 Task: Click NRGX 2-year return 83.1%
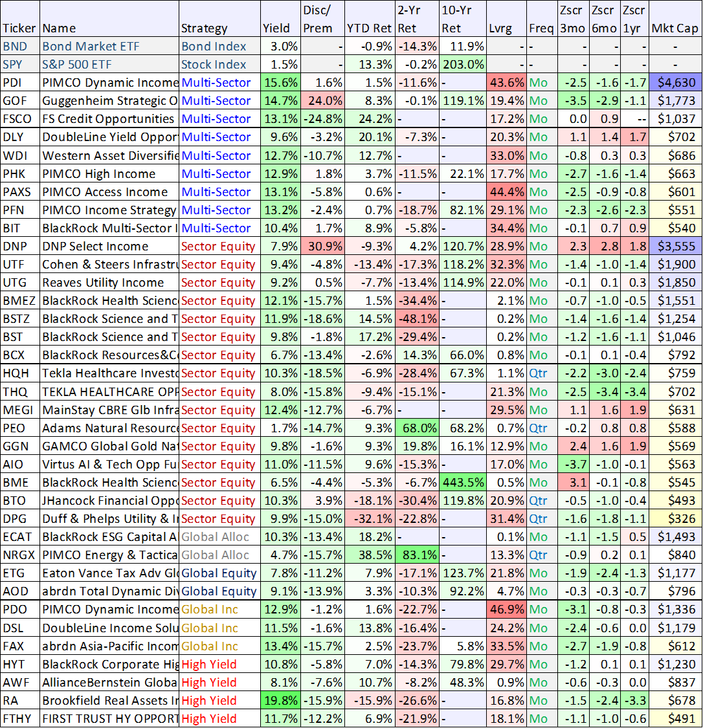[x=417, y=555]
